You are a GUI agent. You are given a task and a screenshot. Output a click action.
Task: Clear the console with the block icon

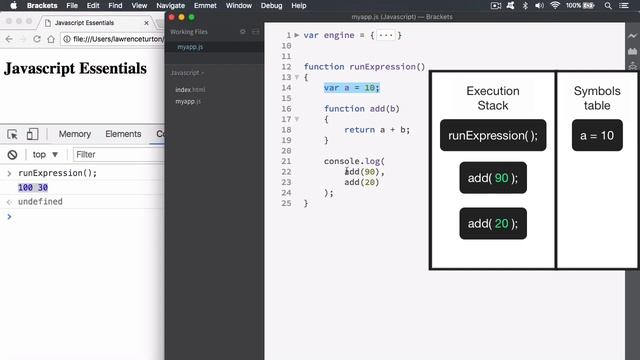tap(13, 155)
